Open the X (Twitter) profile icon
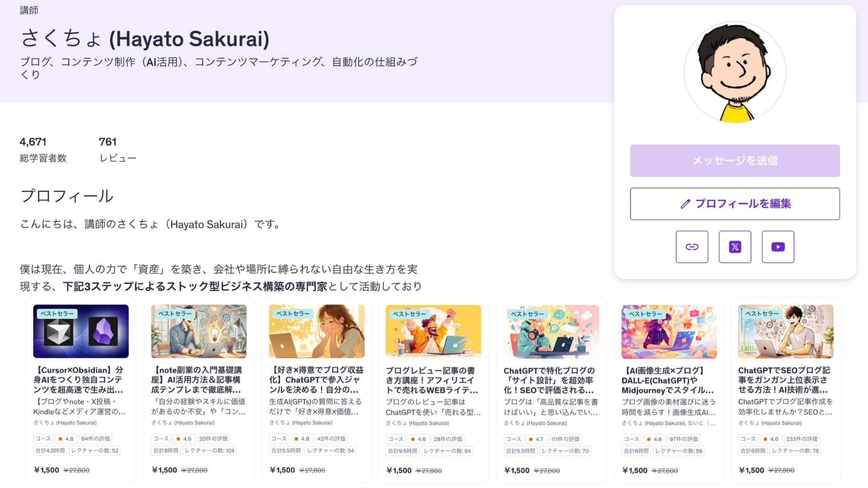This screenshot has width=868, height=488. (735, 247)
